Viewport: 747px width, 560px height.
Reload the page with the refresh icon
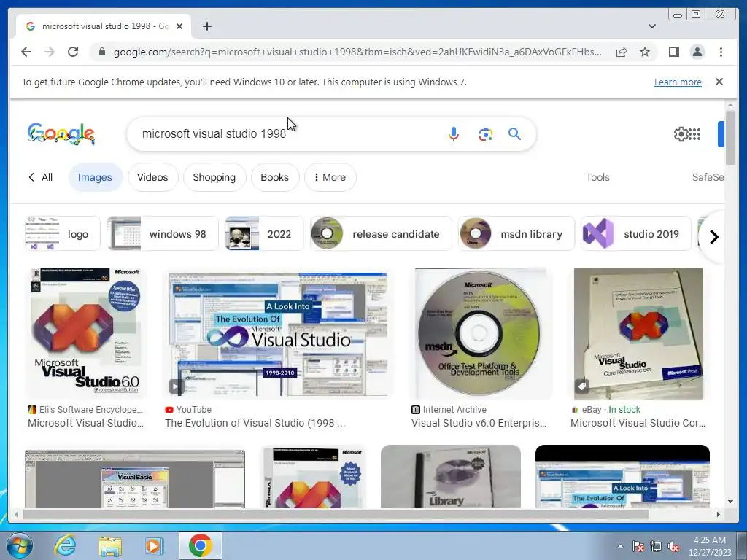(x=73, y=52)
